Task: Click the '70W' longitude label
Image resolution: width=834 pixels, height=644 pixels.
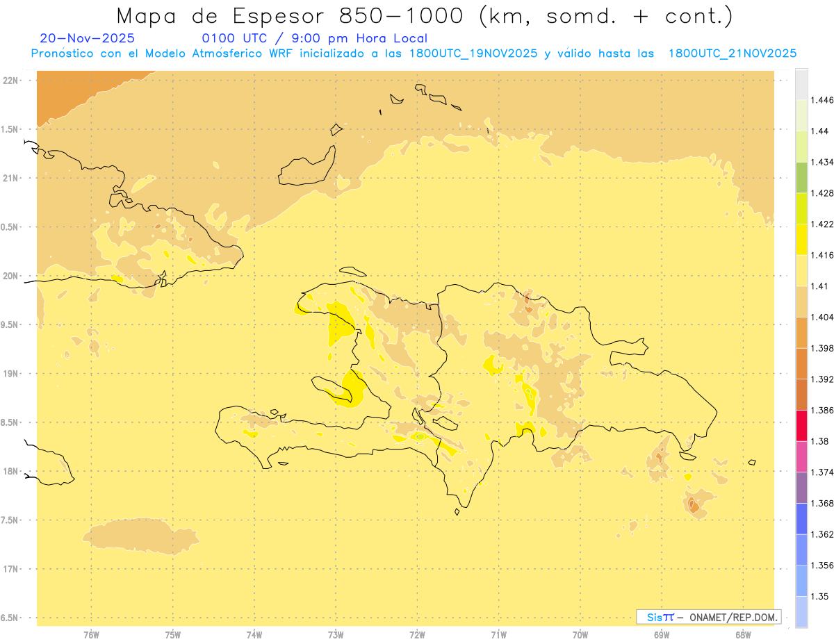Action: [x=580, y=635]
